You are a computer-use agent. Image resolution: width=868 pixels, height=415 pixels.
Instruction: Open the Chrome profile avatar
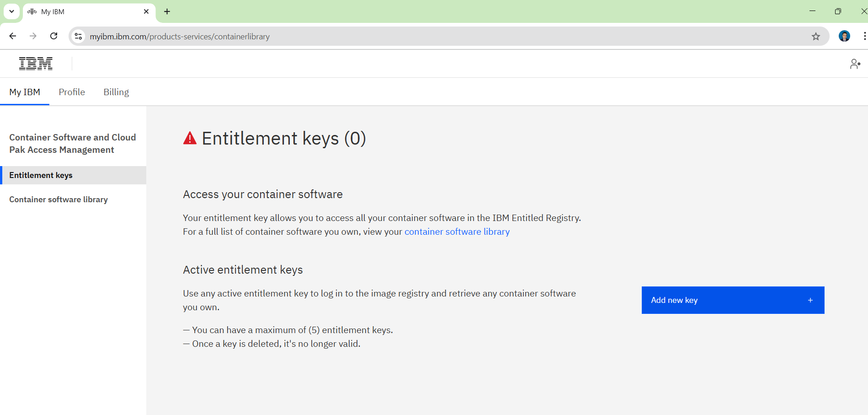tap(844, 36)
